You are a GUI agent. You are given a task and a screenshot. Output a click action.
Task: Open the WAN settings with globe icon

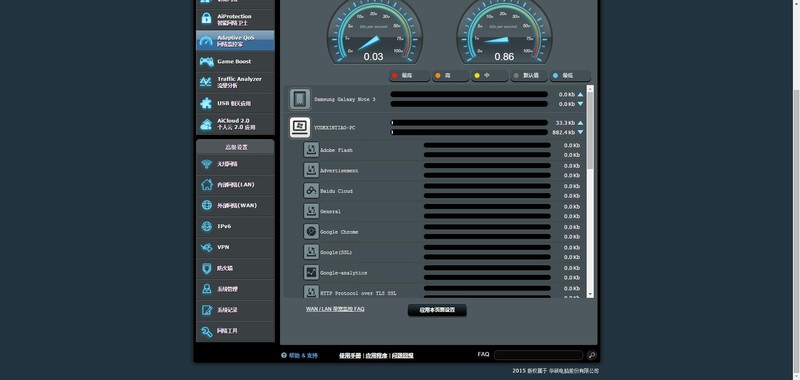pyautogui.click(x=235, y=206)
